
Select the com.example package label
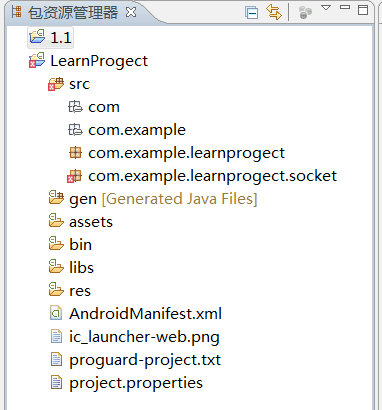pos(137,130)
